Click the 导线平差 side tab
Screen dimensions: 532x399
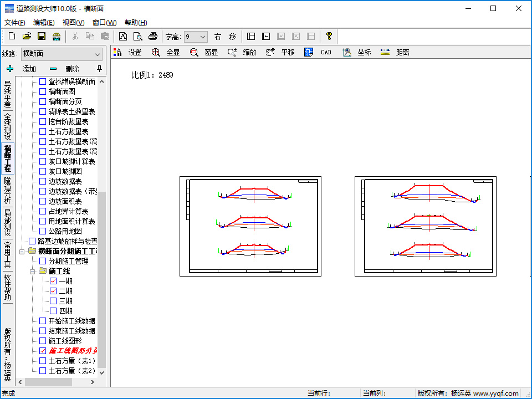coord(7,94)
